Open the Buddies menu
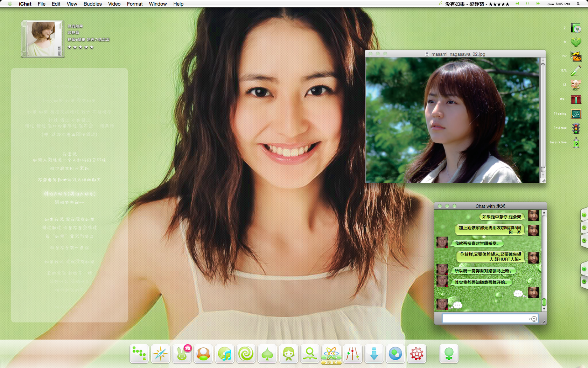Screen dimensions: 588x368 click(93, 4)
